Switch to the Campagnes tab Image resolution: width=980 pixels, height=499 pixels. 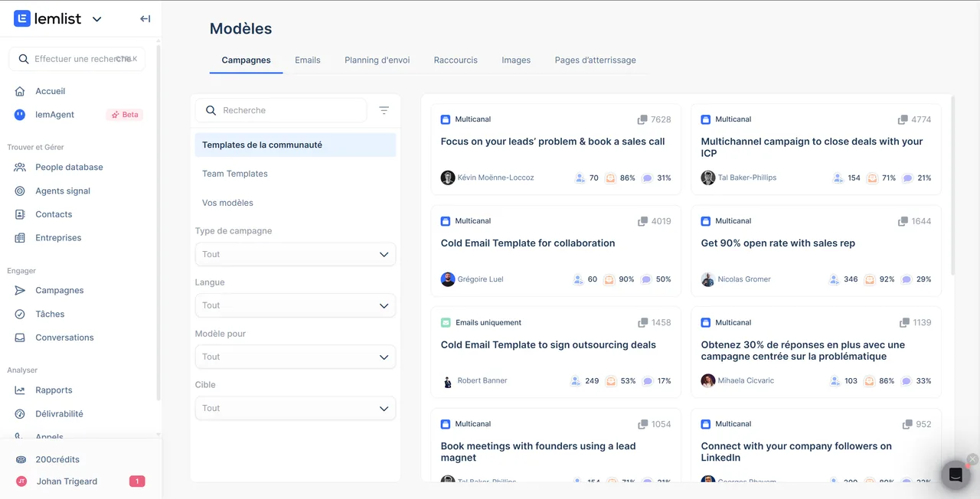tap(246, 60)
